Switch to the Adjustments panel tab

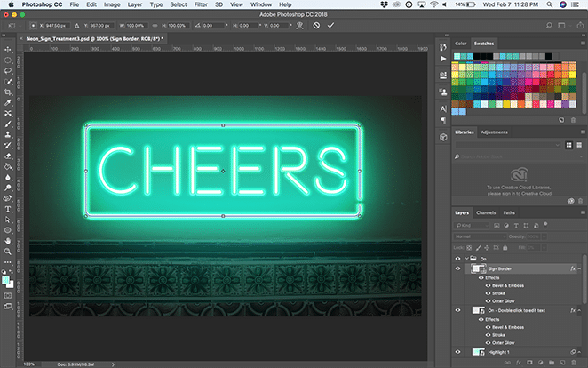494,132
